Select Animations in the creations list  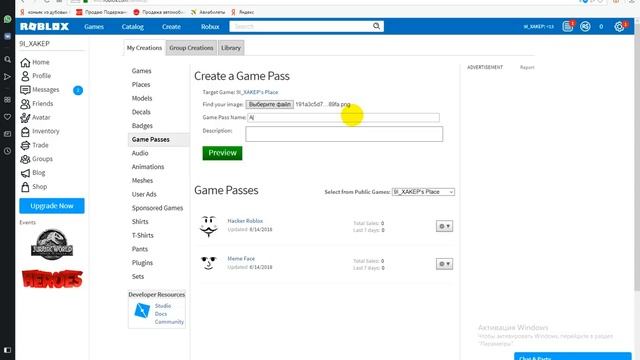tap(148, 167)
